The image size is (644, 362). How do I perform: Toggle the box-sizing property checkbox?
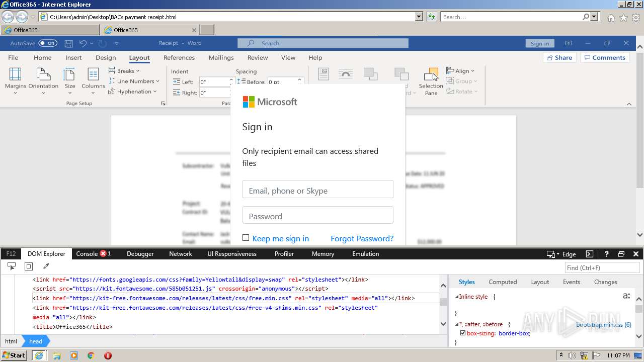click(463, 333)
